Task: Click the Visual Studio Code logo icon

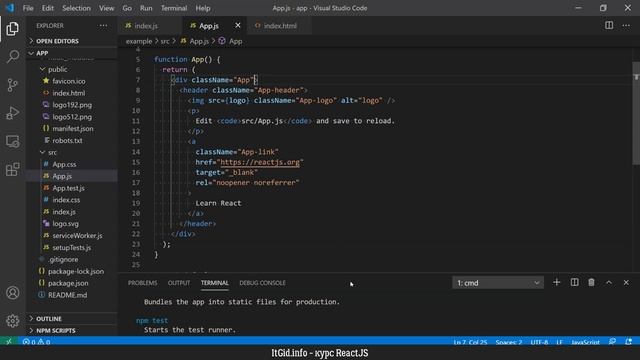Action: click(x=10, y=8)
